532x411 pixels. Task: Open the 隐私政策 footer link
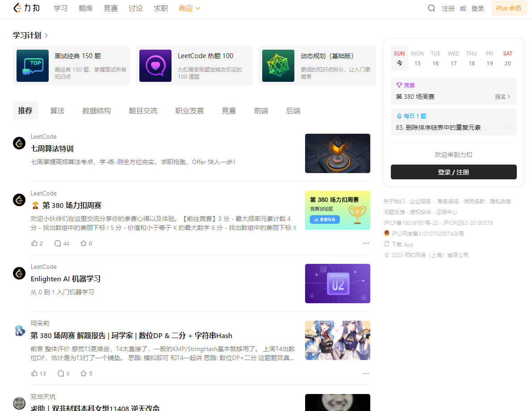coord(500,201)
